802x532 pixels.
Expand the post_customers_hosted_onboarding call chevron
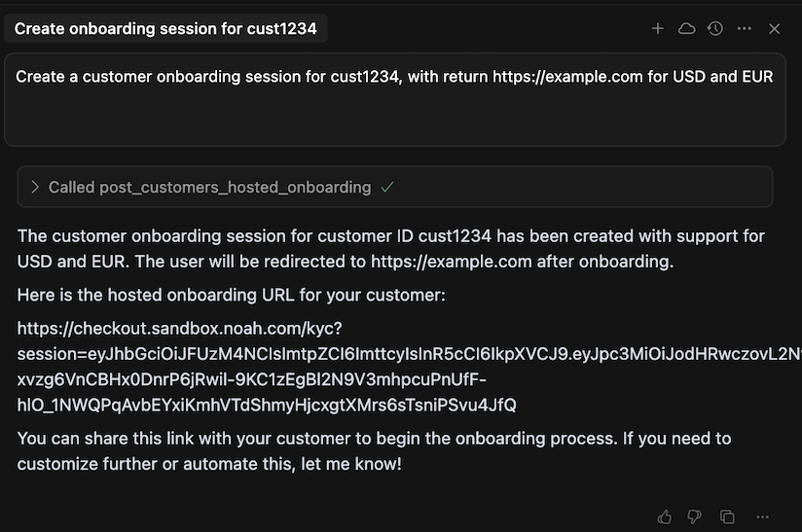pyautogui.click(x=35, y=187)
